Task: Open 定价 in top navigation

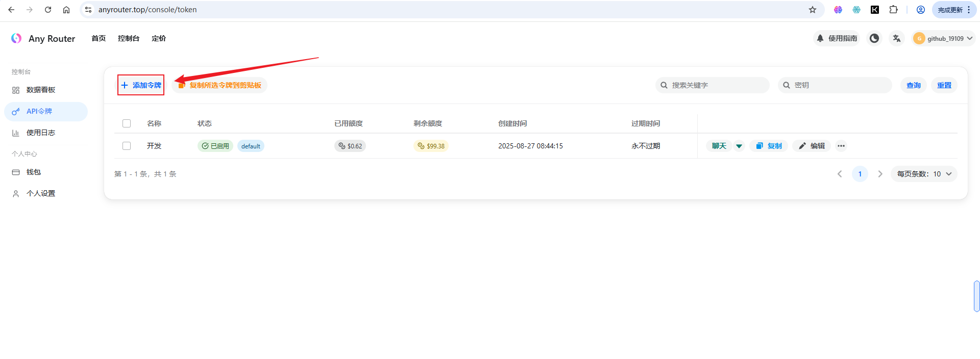Action: pyautogui.click(x=159, y=38)
